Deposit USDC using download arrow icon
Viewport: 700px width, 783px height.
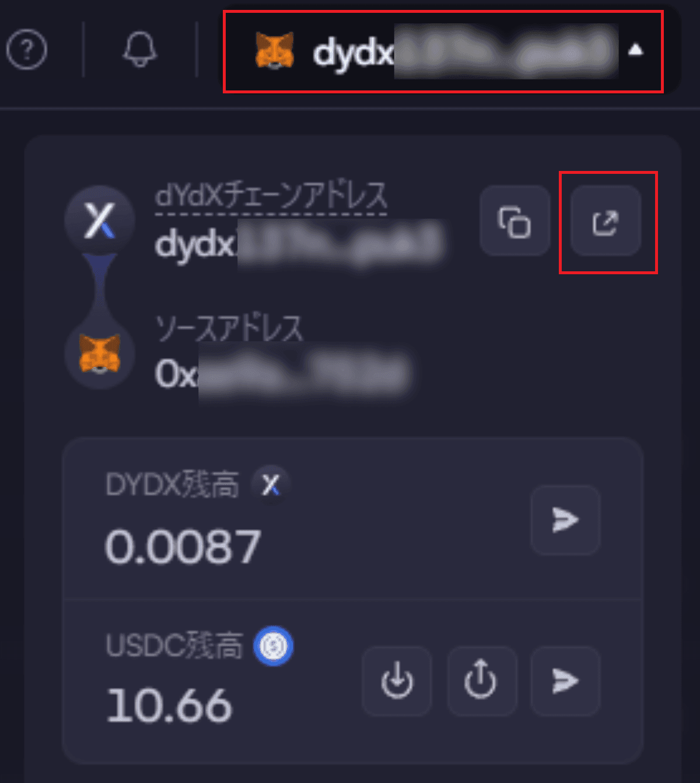point(397,681)
